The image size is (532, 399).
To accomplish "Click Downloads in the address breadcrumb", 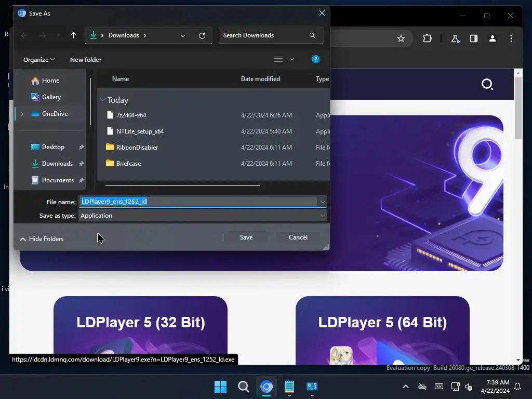I will [x=124, y=35].
